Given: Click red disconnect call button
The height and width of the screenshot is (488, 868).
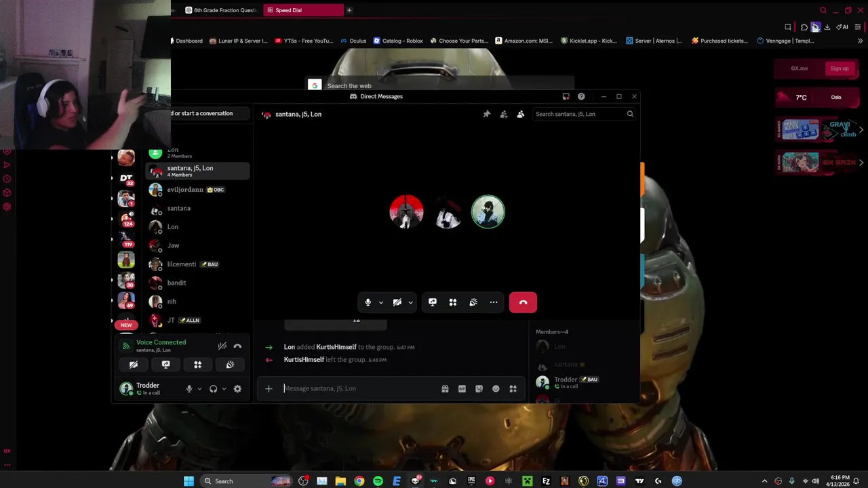Looking at the screenshot, I should [523, 302].
